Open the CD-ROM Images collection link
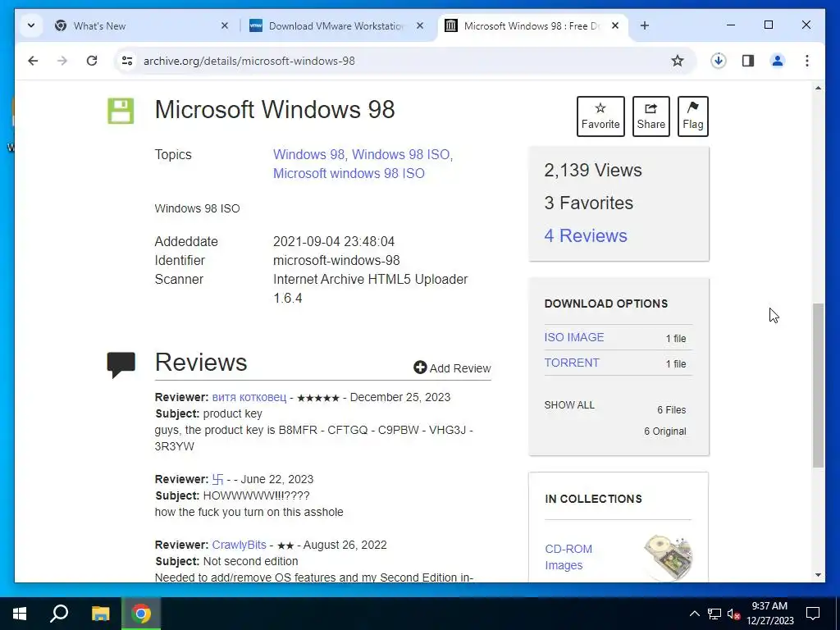840x630 pixels. tap(568, 557)
